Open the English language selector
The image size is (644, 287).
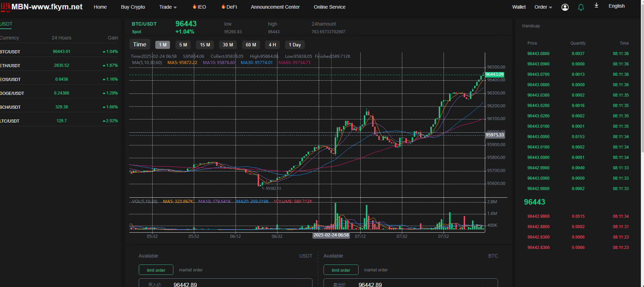point(616,6)
